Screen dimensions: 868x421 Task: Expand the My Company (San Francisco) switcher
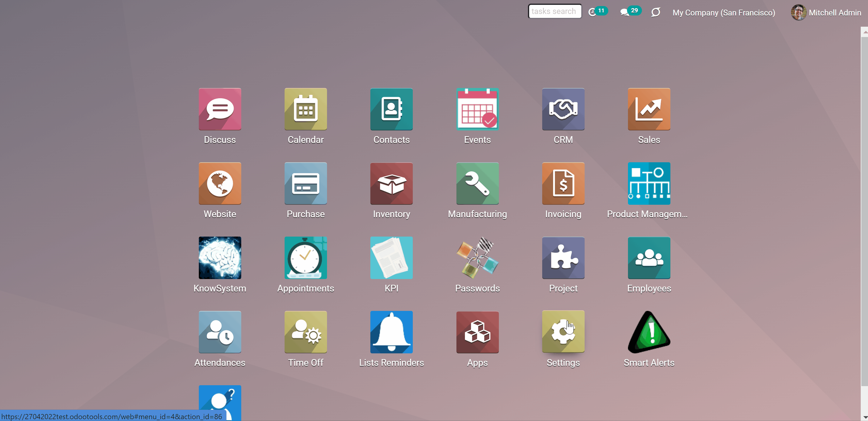tap(723, 12)
